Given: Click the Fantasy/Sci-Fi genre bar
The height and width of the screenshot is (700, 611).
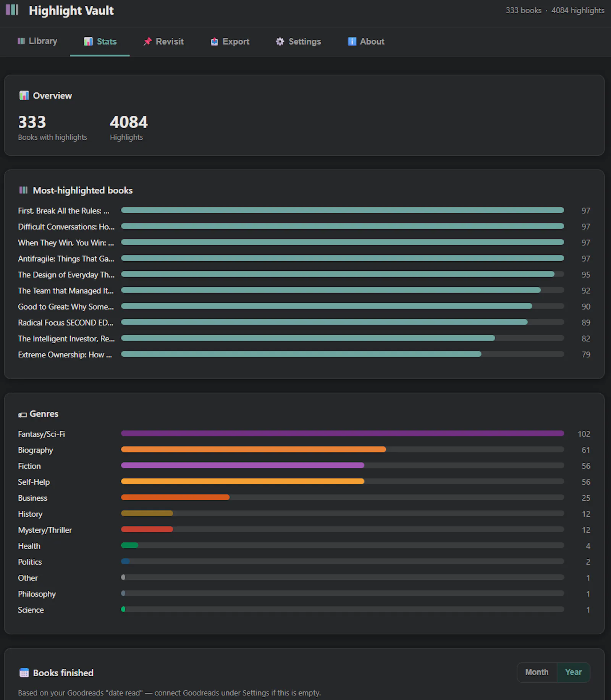Looking at the screenshot, I should click(343, 433).
